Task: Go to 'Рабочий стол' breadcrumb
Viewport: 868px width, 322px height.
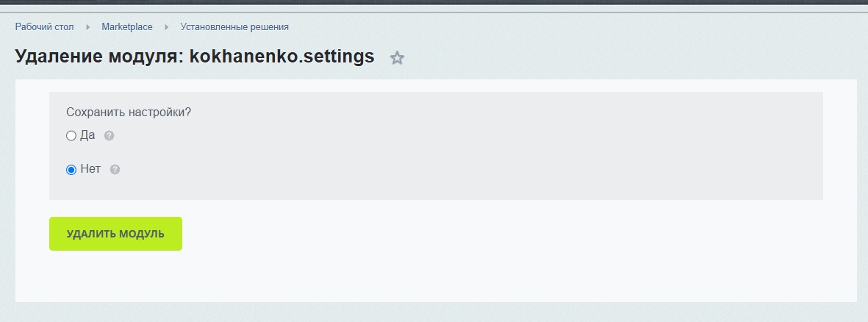Action: click(44, 27)
